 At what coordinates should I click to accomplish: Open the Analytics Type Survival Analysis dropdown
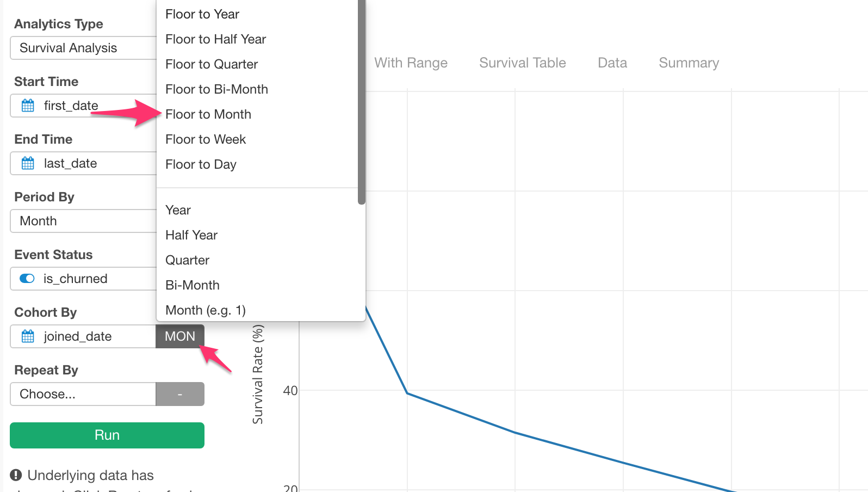[x=83, y=48]
